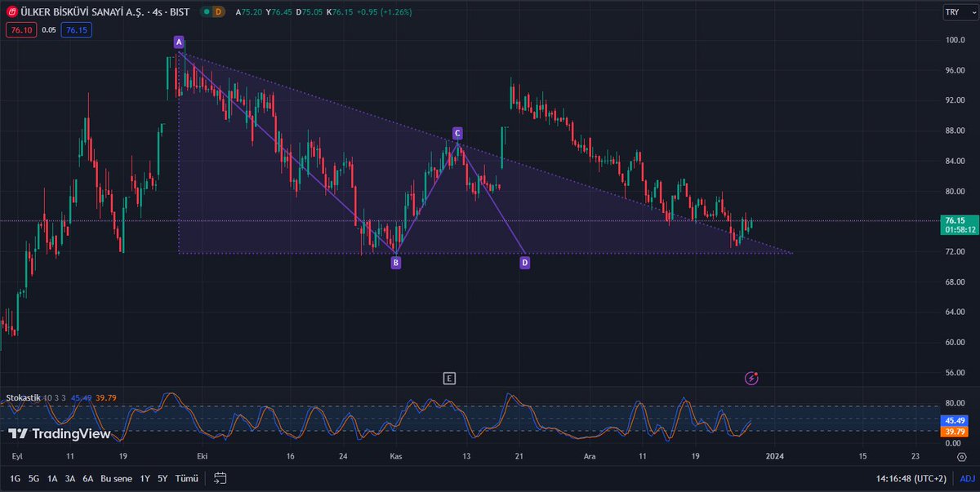Select the Bu sene time range

[x=117, y=478]
